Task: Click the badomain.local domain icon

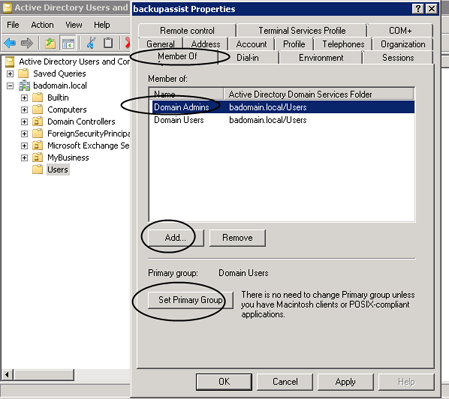Action: coord(24,86)
